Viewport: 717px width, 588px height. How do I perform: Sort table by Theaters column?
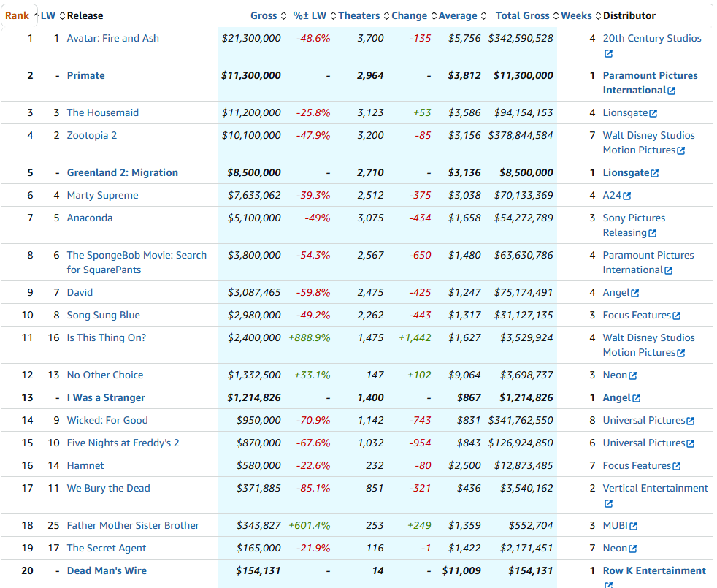[358, 15]
